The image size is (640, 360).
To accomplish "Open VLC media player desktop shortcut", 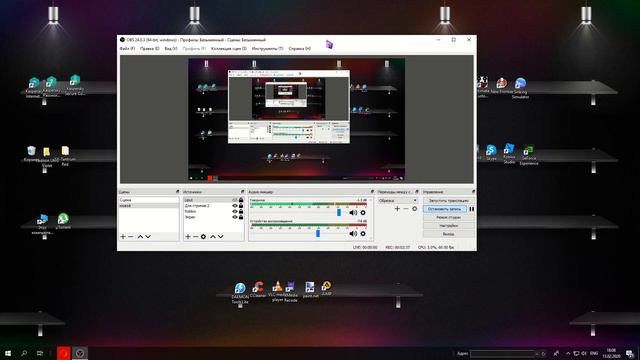I will tap(278, 291).
